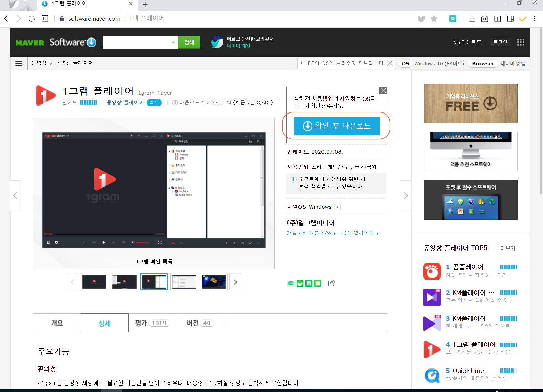Expand the 지원OS Windows dropdown

coord(337,207)
